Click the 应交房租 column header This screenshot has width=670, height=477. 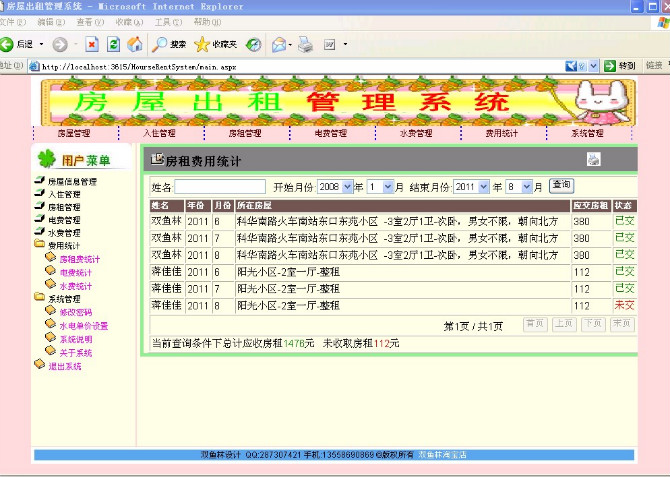[x=591, y=206]
